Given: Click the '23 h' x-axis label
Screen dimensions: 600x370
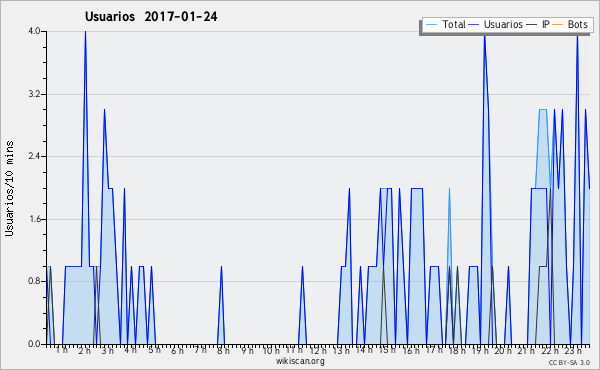Looking at the screenshot, I should [x=573, y=350].
